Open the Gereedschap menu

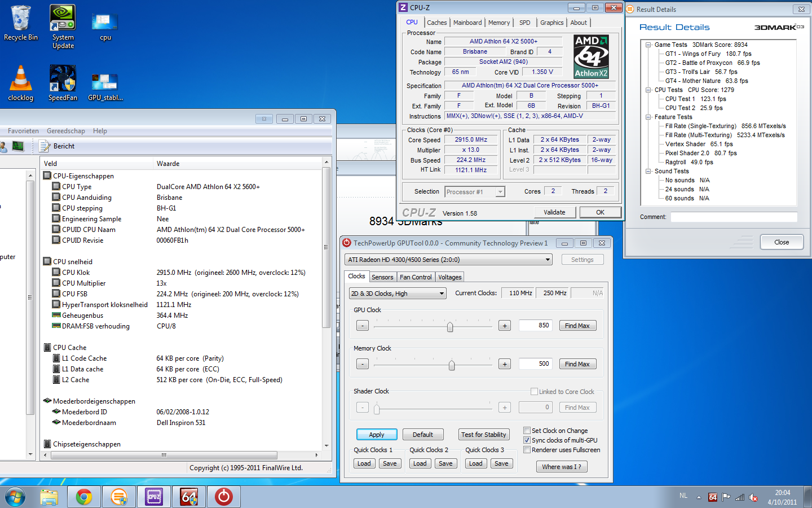click(x=66, y=131)
